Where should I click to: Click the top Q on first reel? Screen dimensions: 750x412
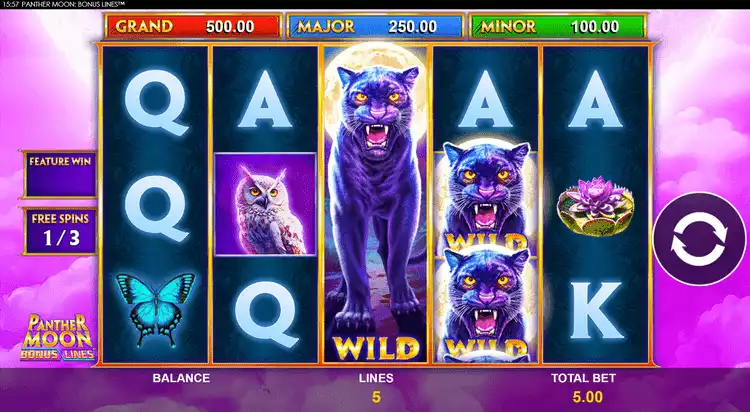pyautogui.click(x=156, y=102)
